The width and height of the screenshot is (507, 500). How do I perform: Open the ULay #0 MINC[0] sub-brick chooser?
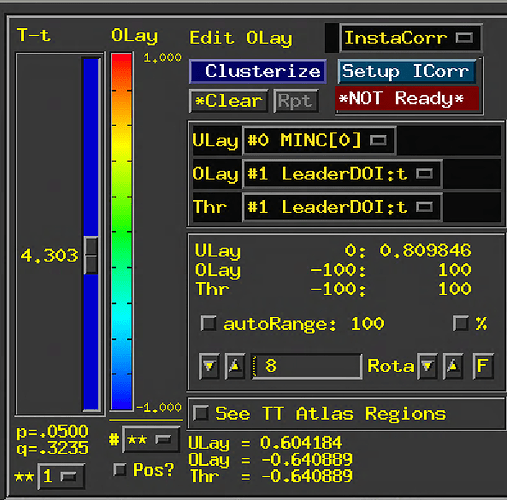[319, 140]
